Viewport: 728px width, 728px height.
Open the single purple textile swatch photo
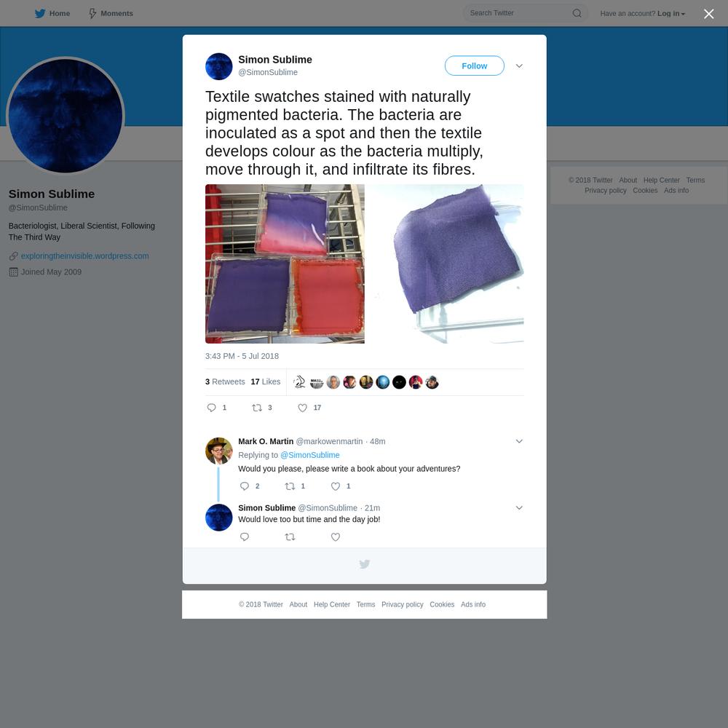(x=446, y=264)
